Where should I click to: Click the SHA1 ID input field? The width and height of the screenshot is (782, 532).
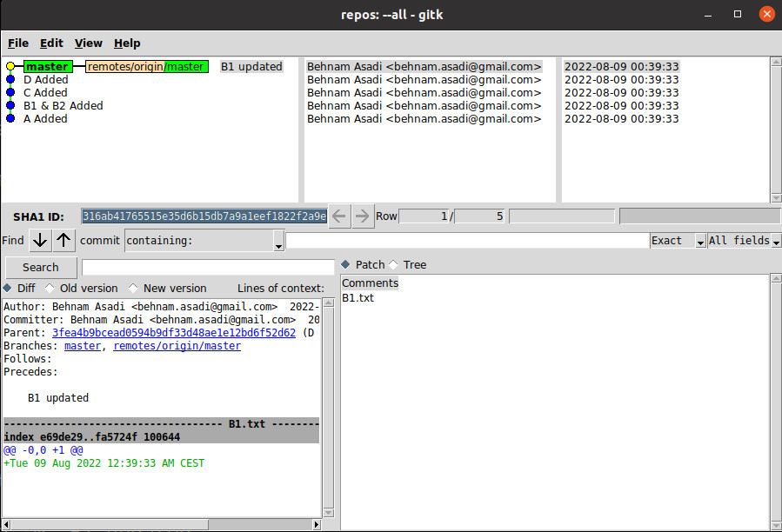204,216
